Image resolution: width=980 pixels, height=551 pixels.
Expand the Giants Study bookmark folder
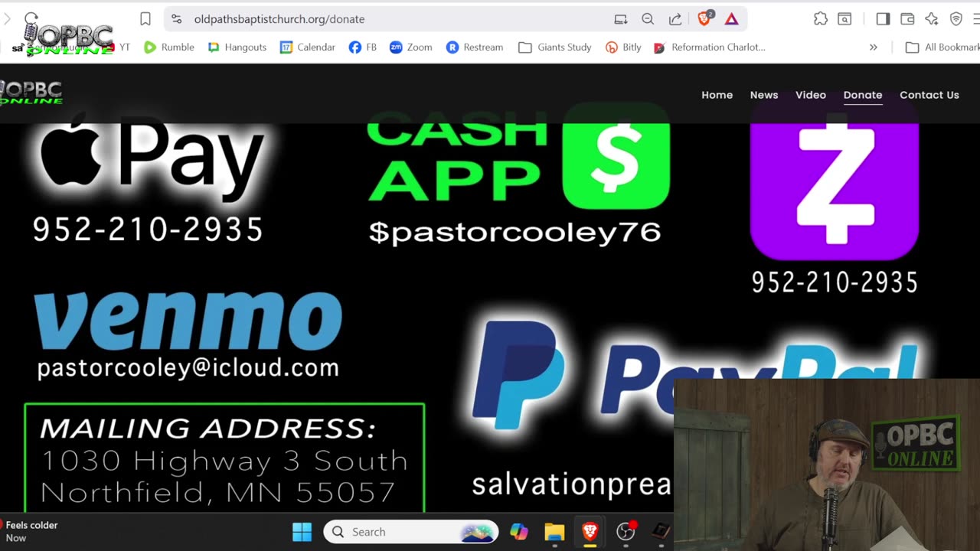(x=555, y=47)
